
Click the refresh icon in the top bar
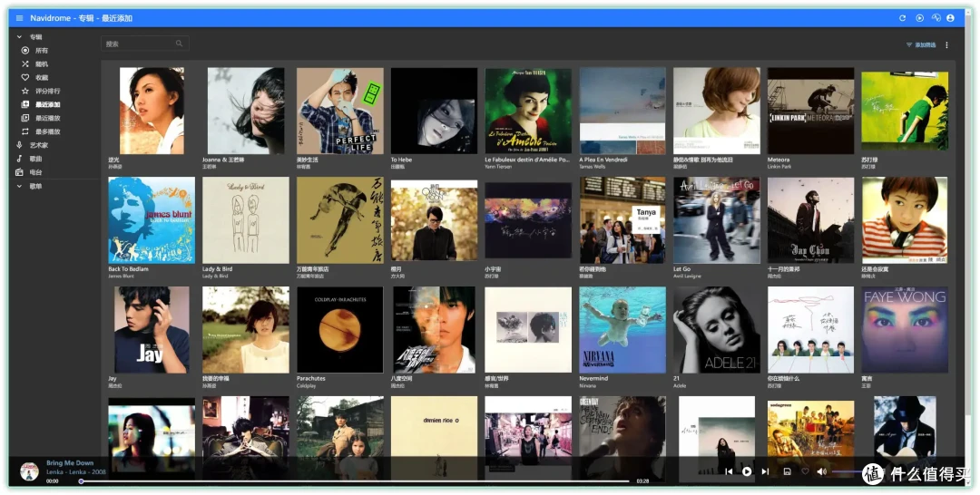click(x=903, y=18)
